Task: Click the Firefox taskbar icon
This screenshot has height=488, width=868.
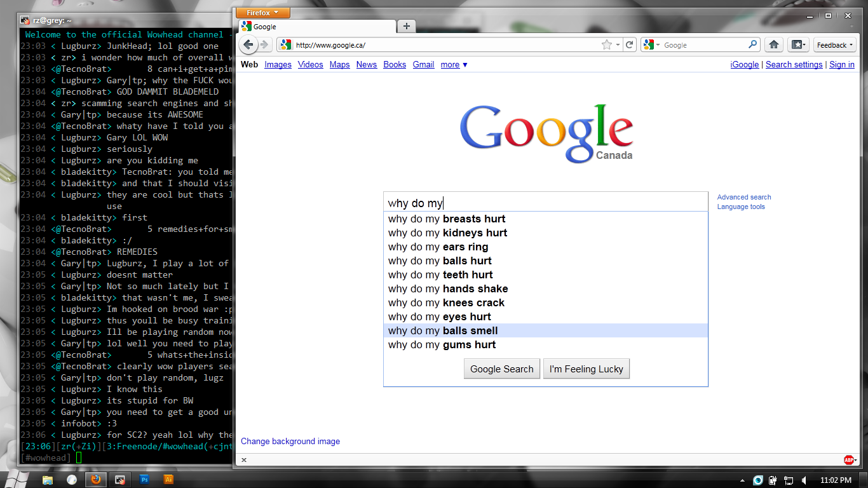Action: coord(95,480)
